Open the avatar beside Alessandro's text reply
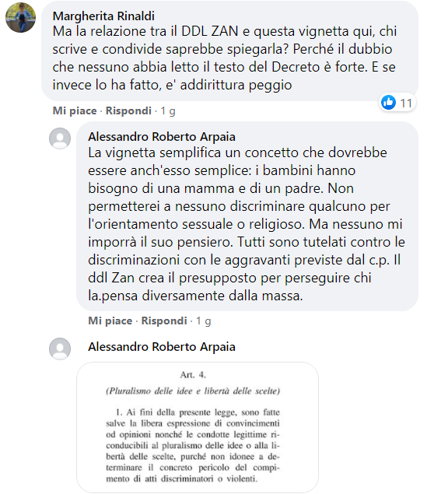Screen dimensions: 448x494 tap(60, 138)
